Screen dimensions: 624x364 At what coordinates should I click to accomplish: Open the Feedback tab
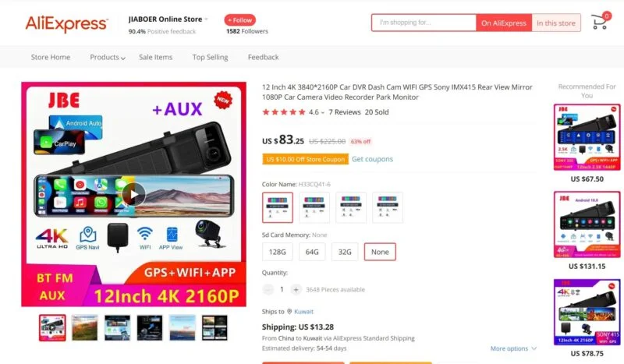tap(263, 57)
